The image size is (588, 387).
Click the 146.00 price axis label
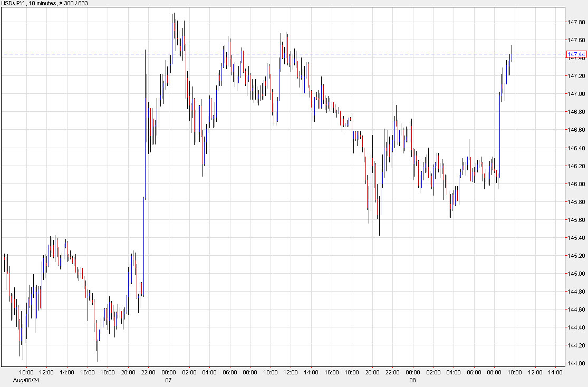point(575,184)
